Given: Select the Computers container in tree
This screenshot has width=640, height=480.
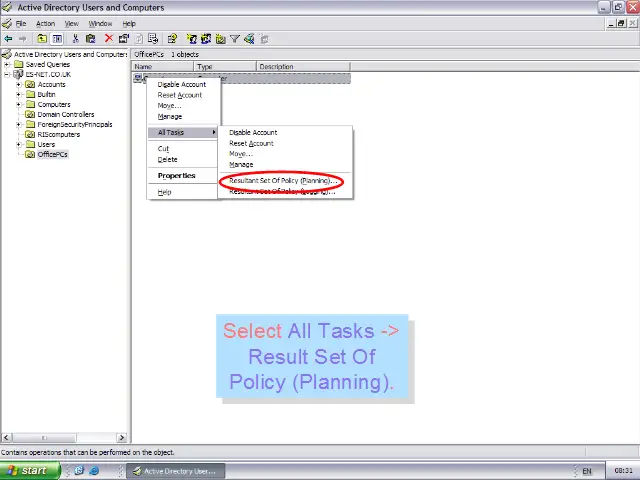Looking at the screenshot, I should click(x=54, y=104).
